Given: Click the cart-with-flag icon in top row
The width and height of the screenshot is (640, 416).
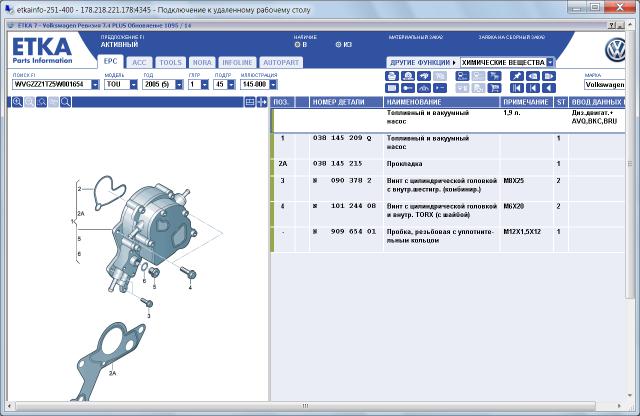Looking at the screenshot, I should point(494,76).
